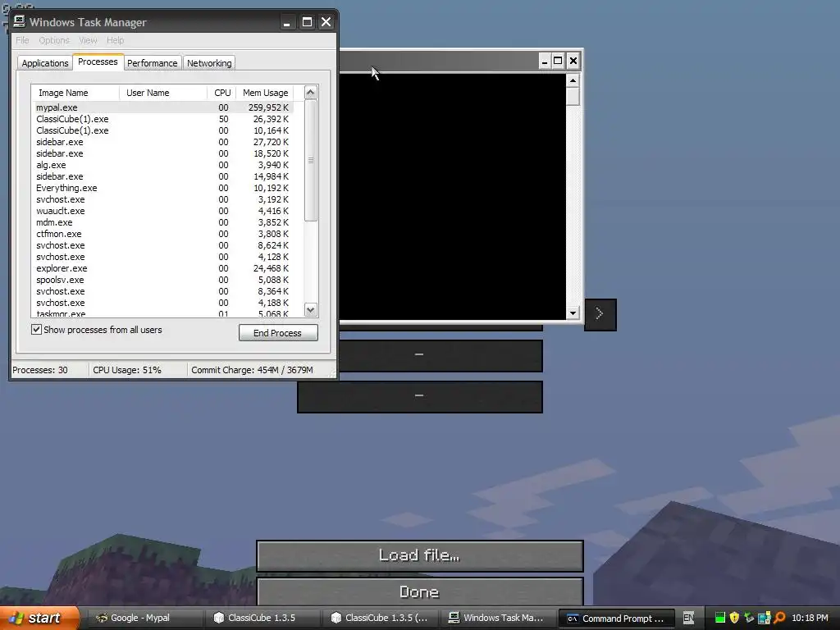Screen dimensions: 840x630
Task: Click the Windows Sidebar tray icon
Action: point(764,618)
